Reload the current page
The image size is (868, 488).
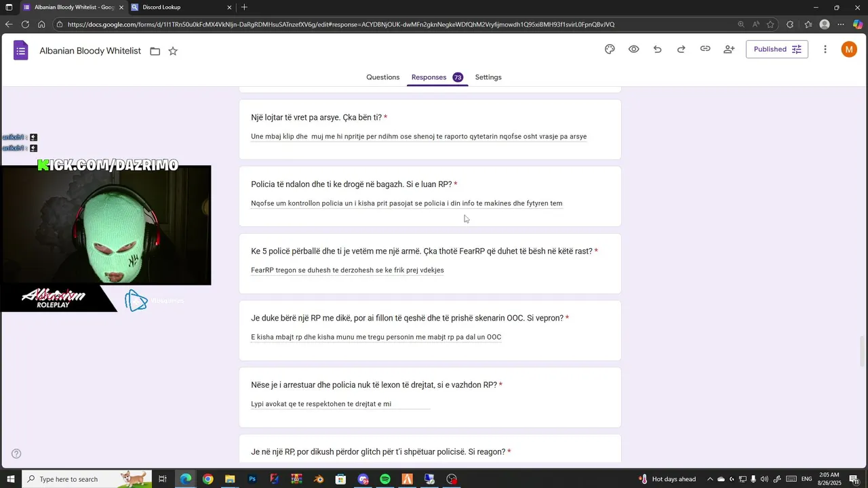coord(25,24)
